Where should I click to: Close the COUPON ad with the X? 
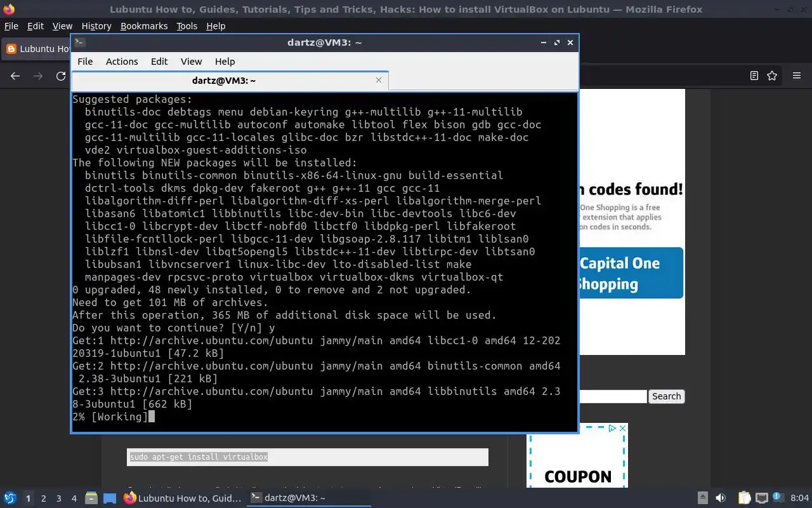[x=622, y=429]
